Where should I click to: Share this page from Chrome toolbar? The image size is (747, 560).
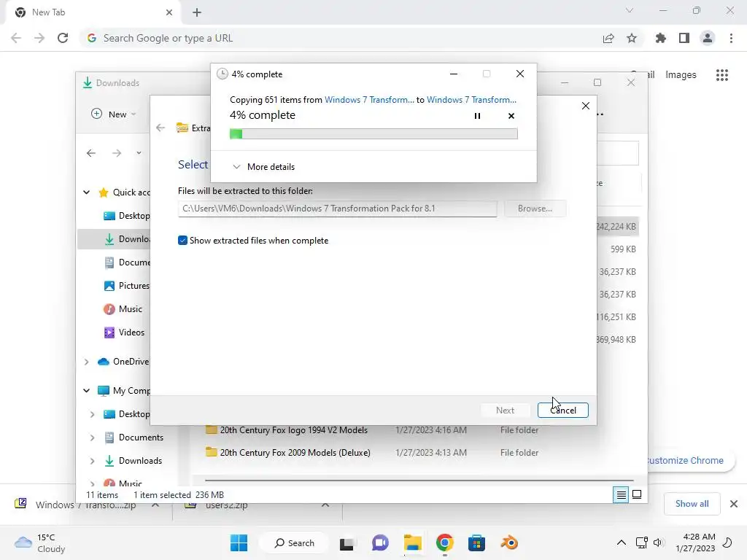click(x=608, y=38)
